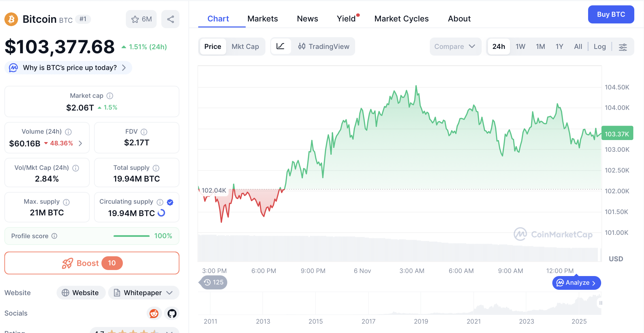Add Bitcoin to watchlist via star button

[x=141, y=19]
